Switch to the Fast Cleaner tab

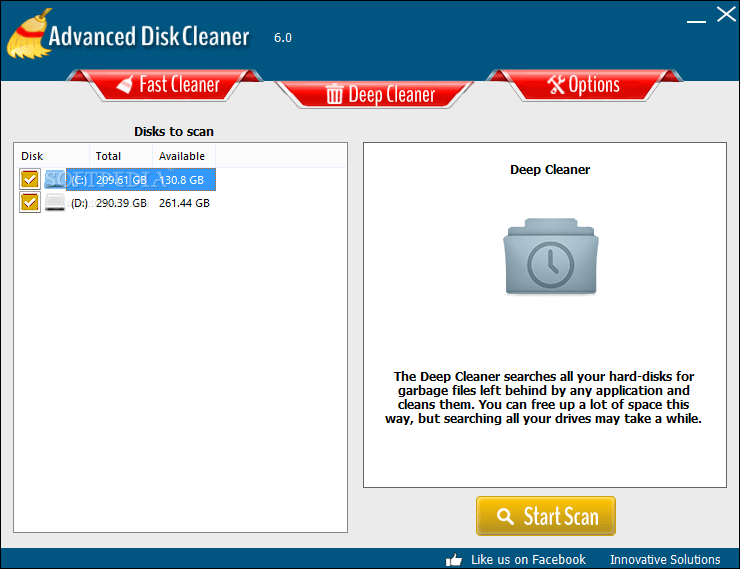click(164, 85)
